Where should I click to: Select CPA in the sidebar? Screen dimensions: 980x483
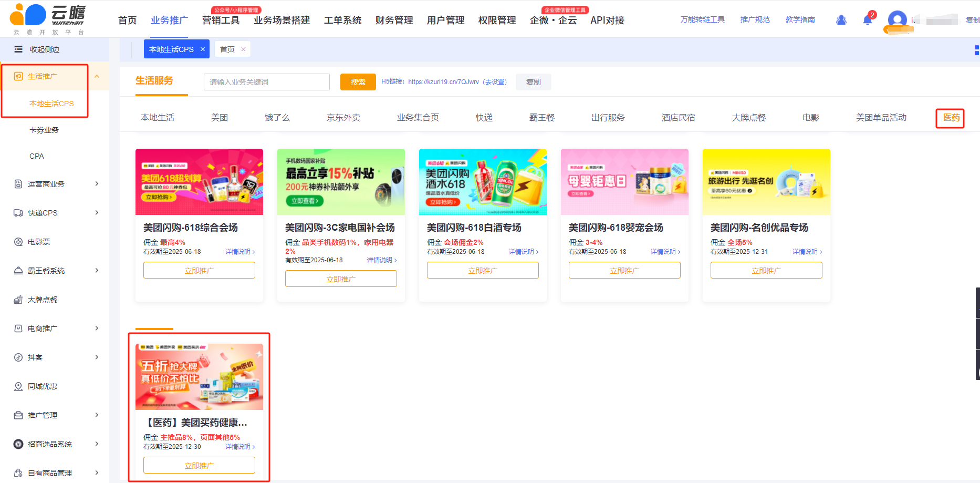[x=37, y=156]
